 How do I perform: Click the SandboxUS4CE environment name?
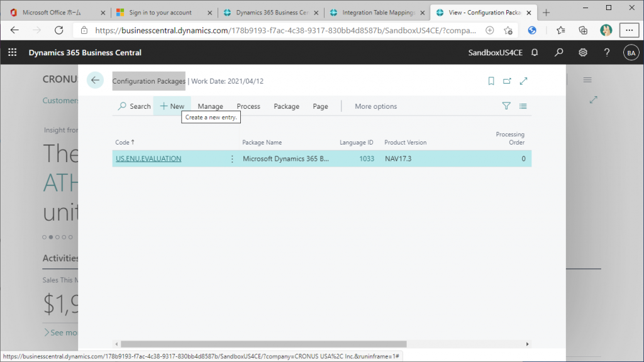pos(496,53)
